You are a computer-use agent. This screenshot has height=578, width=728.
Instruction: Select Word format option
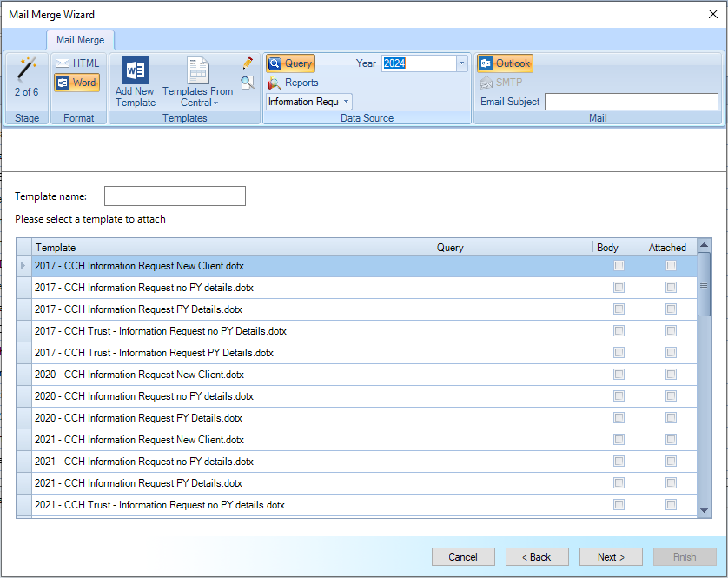point(77,83)
